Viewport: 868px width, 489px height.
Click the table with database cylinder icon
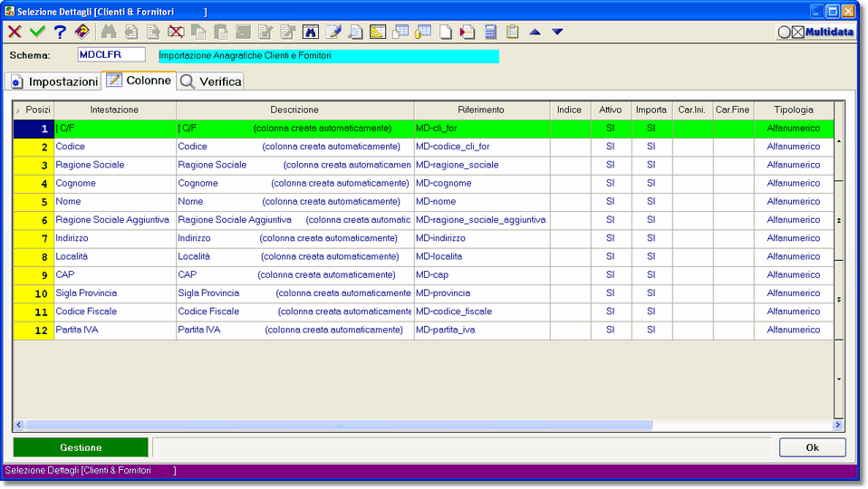point(423,32)
